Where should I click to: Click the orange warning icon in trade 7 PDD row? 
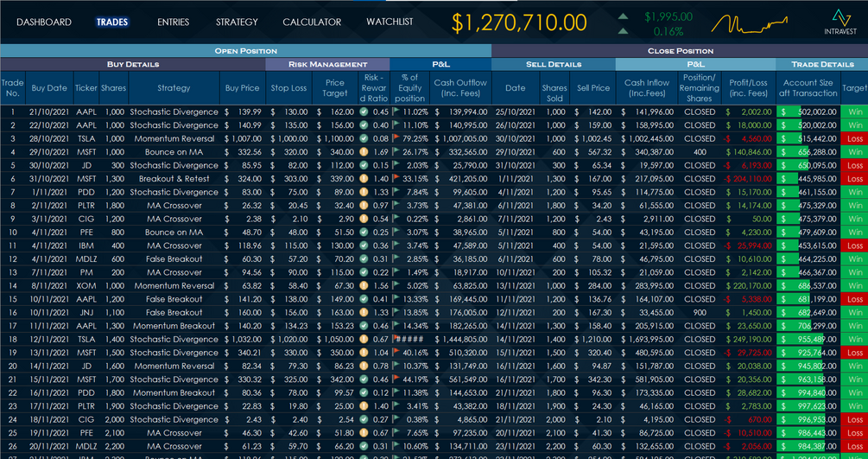(364, 193)
